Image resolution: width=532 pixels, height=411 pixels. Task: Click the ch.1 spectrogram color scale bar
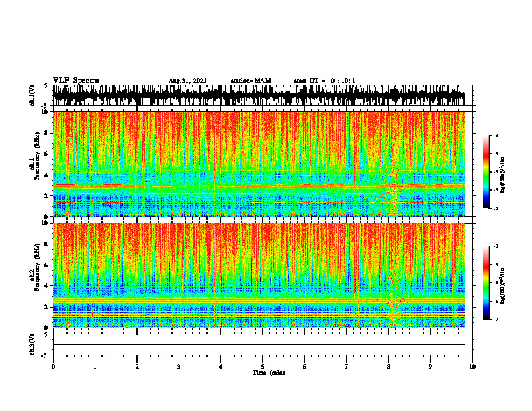pos(486,171)
